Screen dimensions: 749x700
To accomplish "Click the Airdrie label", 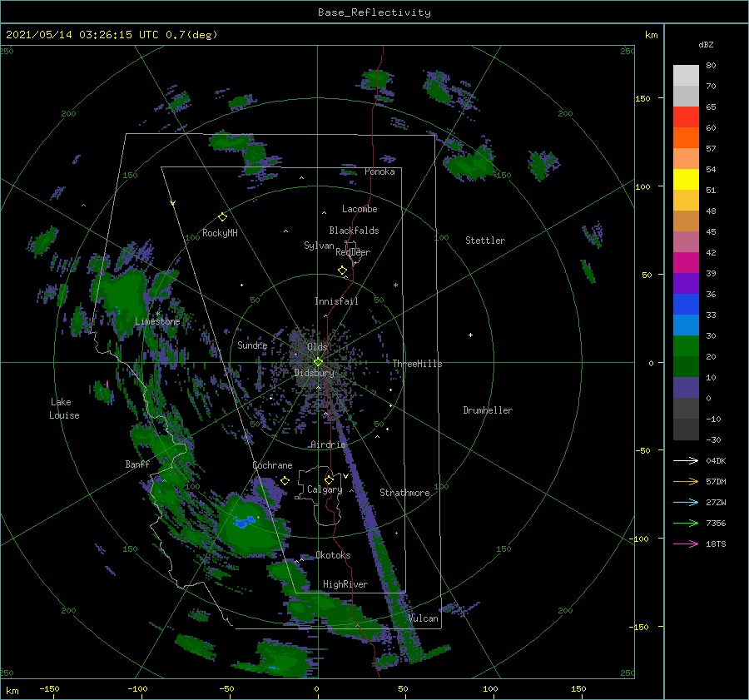I will click(x=328, y=444).
